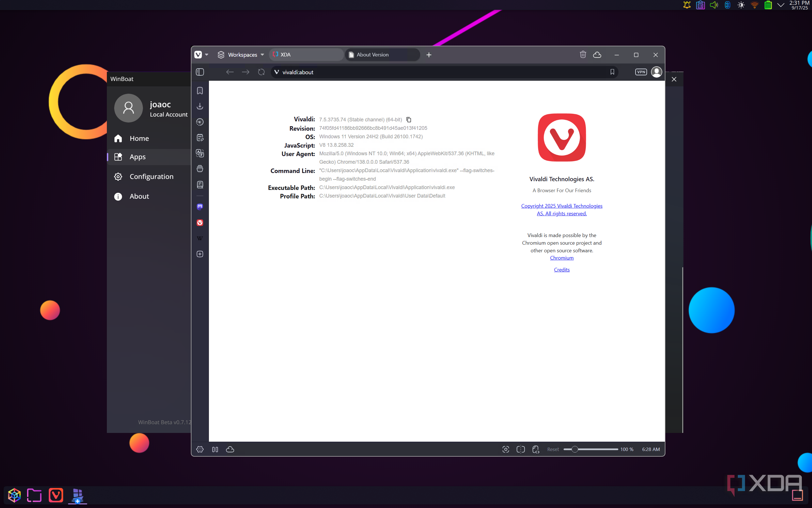Expand the Workspaces dropdown
The height and width of the screenshot is (508, 812).
[x=240, y=54]
